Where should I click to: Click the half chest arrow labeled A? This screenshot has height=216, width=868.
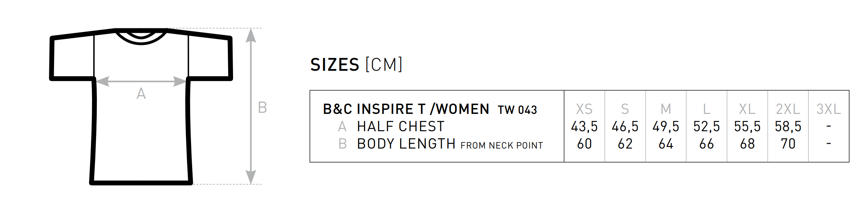click(x=141, y=81)
